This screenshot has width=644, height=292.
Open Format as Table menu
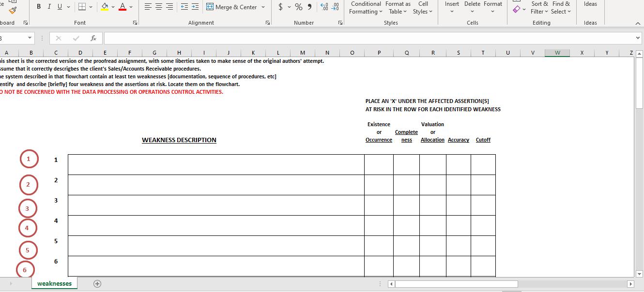398,8
